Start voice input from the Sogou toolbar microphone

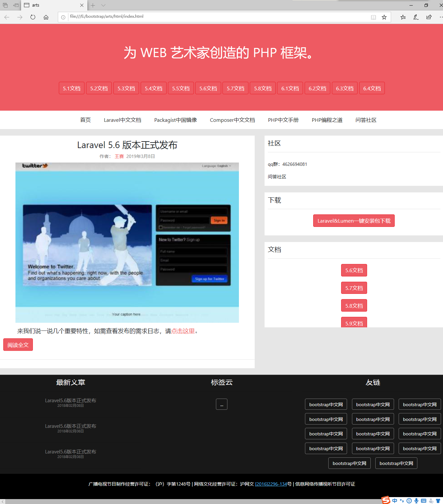(416, 500)
